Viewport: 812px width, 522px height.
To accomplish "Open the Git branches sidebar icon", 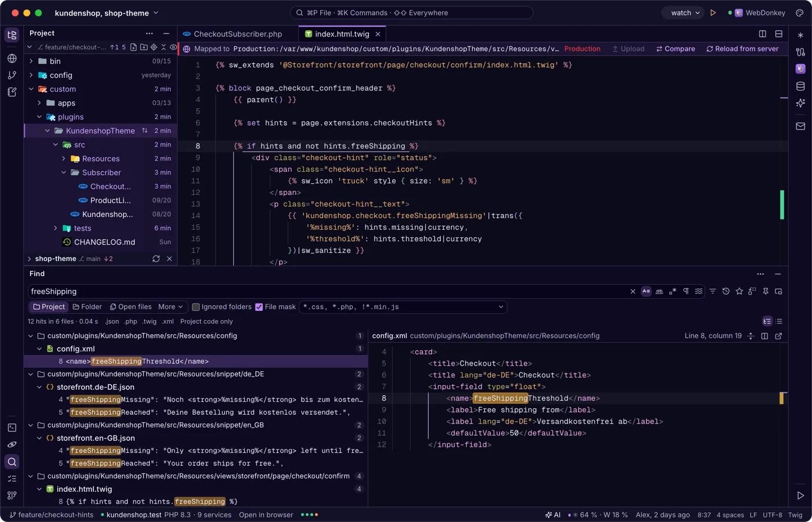I will [x=12, y=75].
